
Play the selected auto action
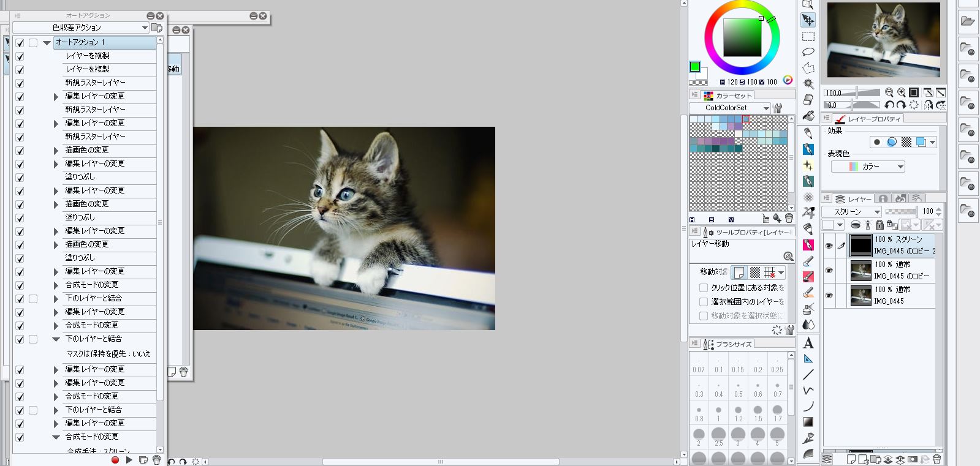[129, 460]
